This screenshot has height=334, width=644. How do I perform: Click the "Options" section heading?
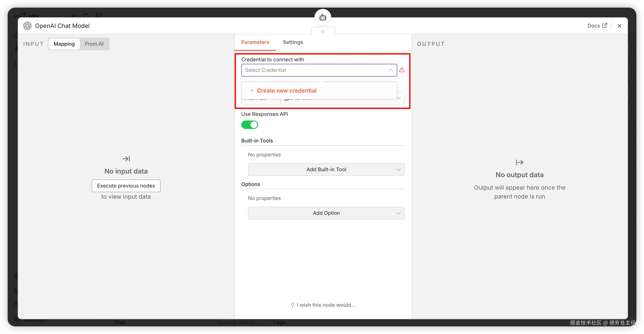tap(251, 184)
